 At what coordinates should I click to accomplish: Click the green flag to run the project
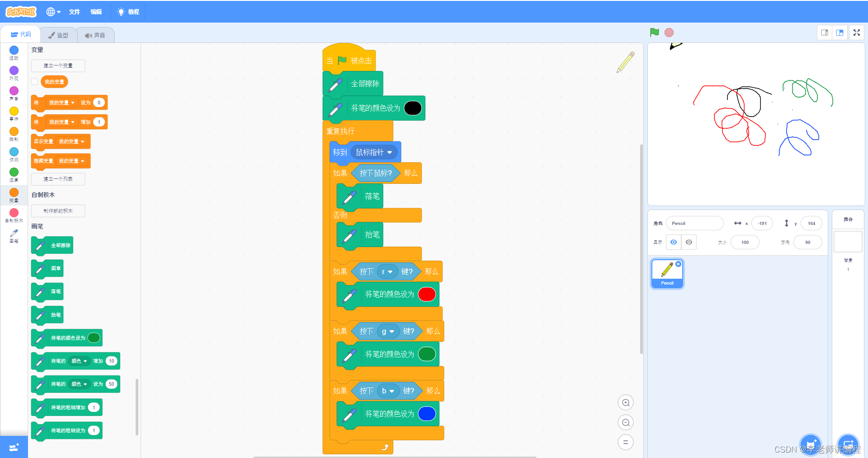point(654,32)
